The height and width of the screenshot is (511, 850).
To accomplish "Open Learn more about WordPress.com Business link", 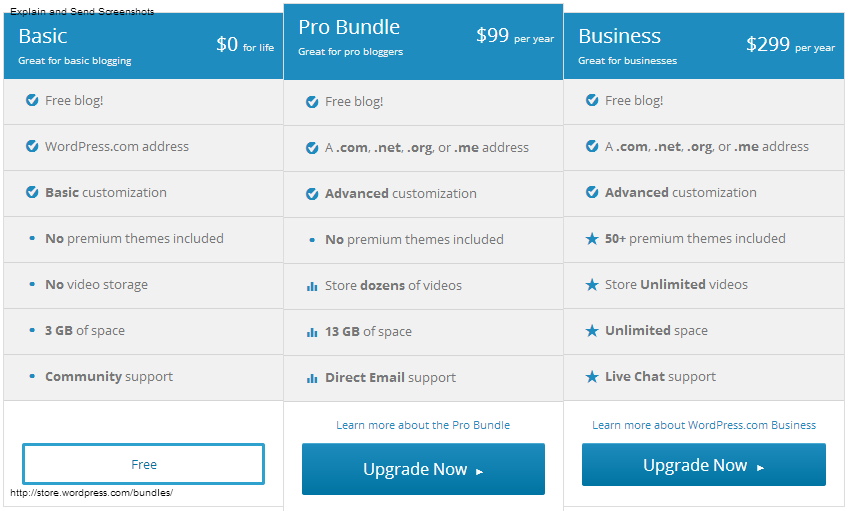I will pyautogui.click(x=704, y=425).
